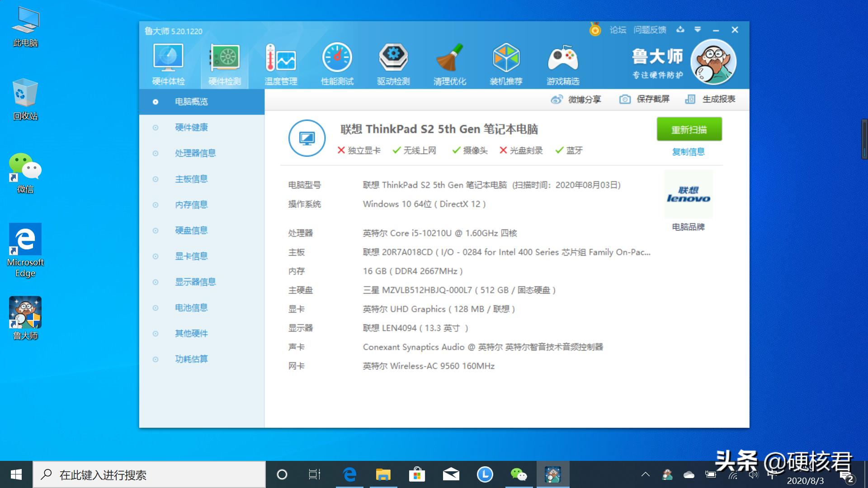Open 处理器信息 from the sidebar
The height and width of the screenshot is (488, 868).
(194, 153)
